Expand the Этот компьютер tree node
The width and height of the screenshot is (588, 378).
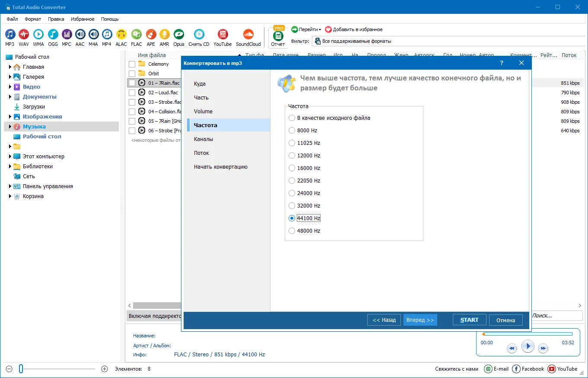click(x=10, y=157)
